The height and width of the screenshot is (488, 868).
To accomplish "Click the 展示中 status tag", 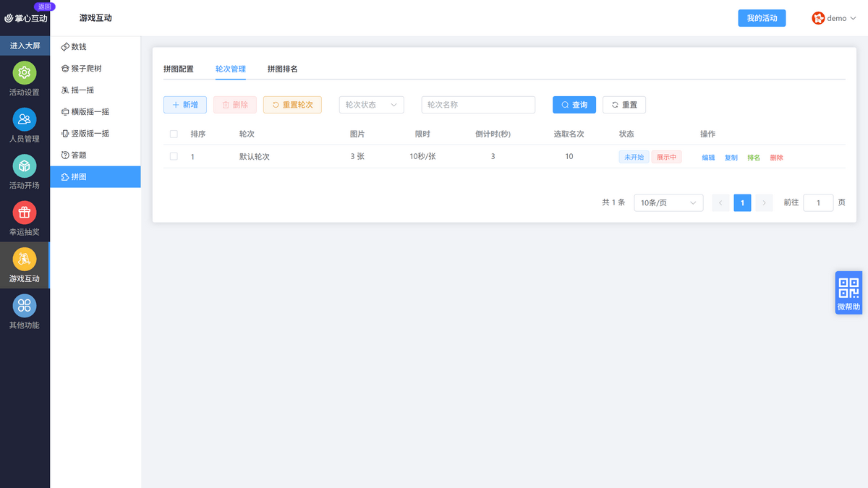I will [x=666, y=157].
